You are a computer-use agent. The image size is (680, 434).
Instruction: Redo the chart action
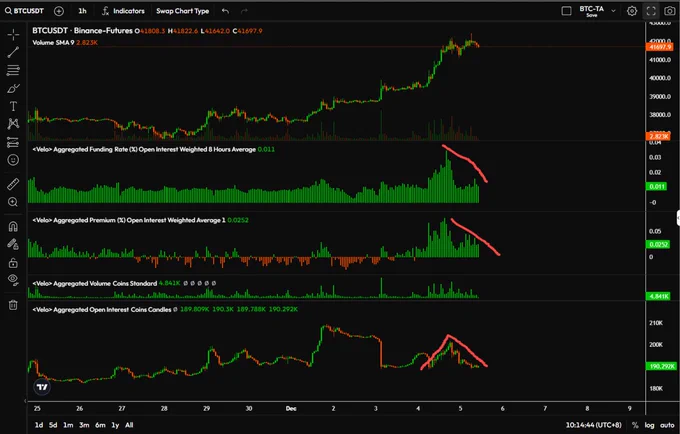click(244, 11)
